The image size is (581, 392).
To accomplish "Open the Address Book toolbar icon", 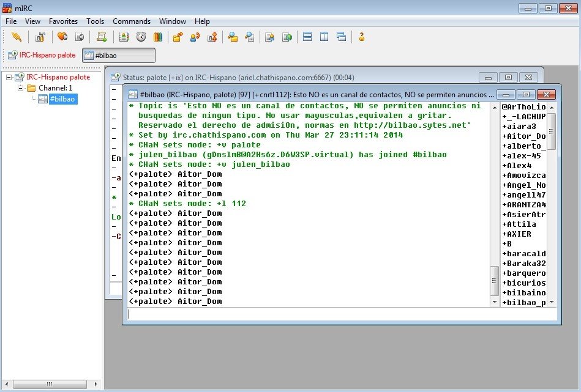I will tap(124, 37).
